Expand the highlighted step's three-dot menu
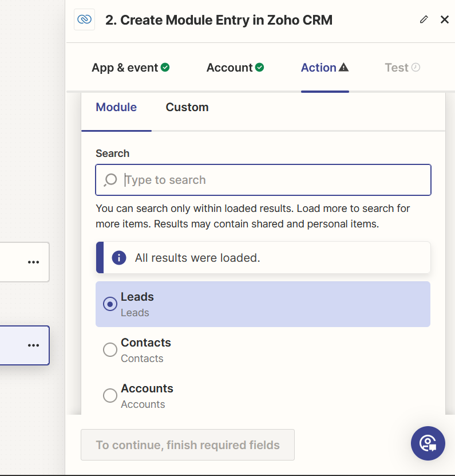 pos(34,345)
